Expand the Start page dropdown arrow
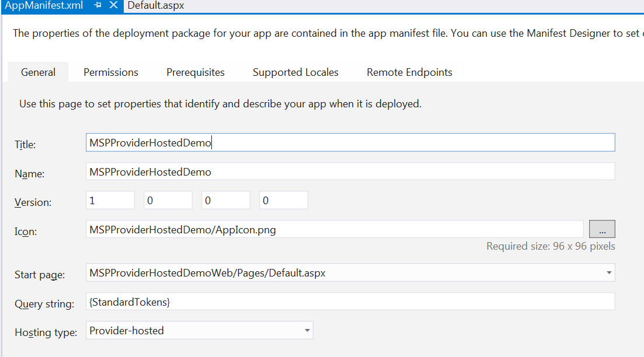Image resolution: width=644 pixels, height=357 pixels. pos(609,273)
